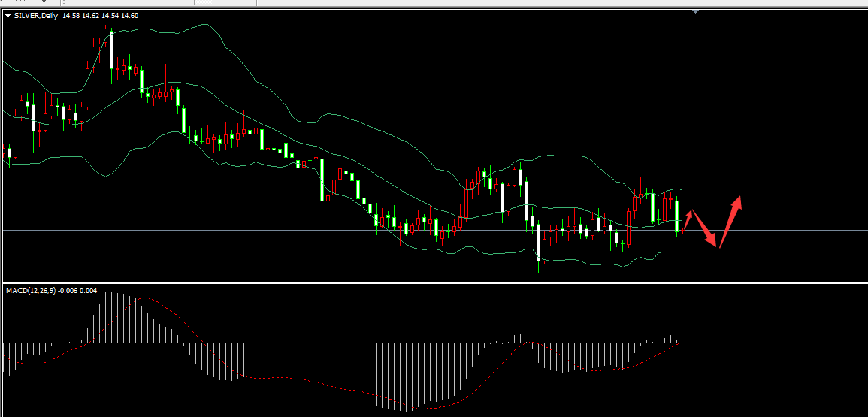The image size is (868, 417).
Task: Click the close price 14.60
Action: click(129, 16)
